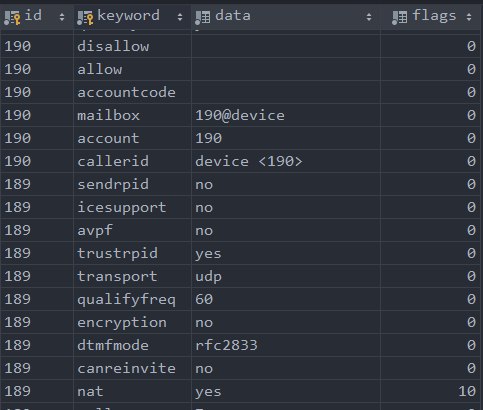This screenshot has width=483, height=410.
Task: Select the id column header
Action: tap(37, 17)
